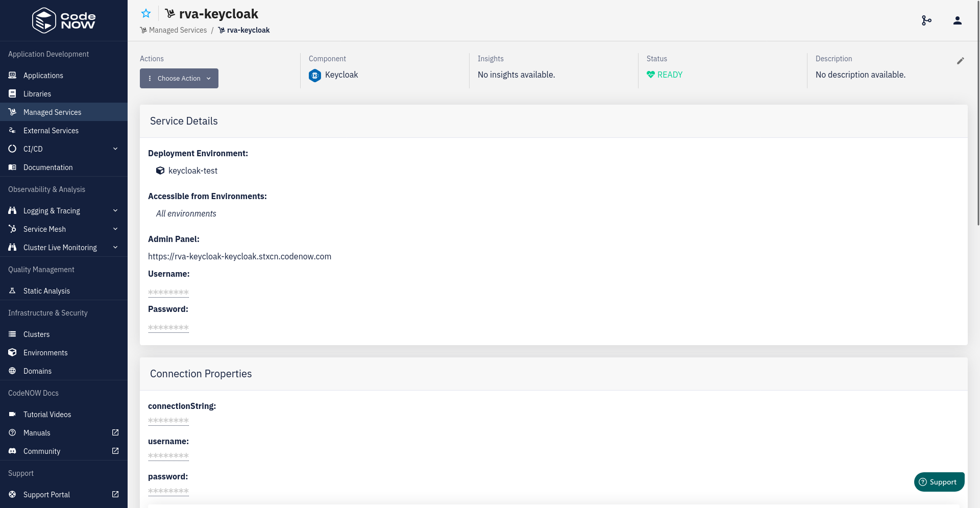
Task: Open the Choose Action dropdown
Action: (x=179, y=78)
